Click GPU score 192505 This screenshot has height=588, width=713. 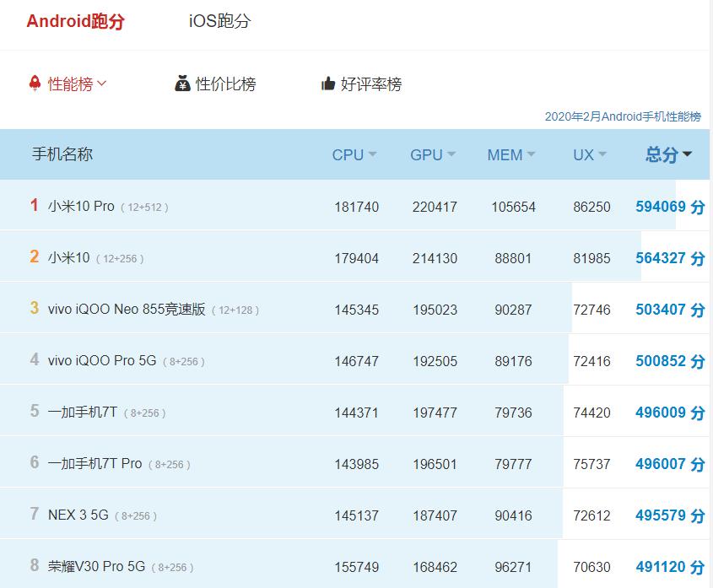tap(435, 361)
